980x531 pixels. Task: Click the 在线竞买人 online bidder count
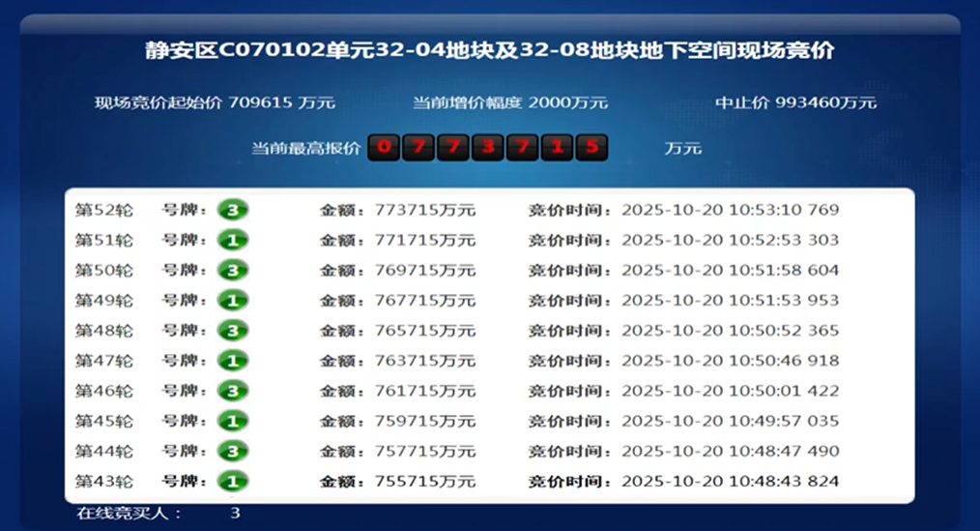tap(235, 514)
